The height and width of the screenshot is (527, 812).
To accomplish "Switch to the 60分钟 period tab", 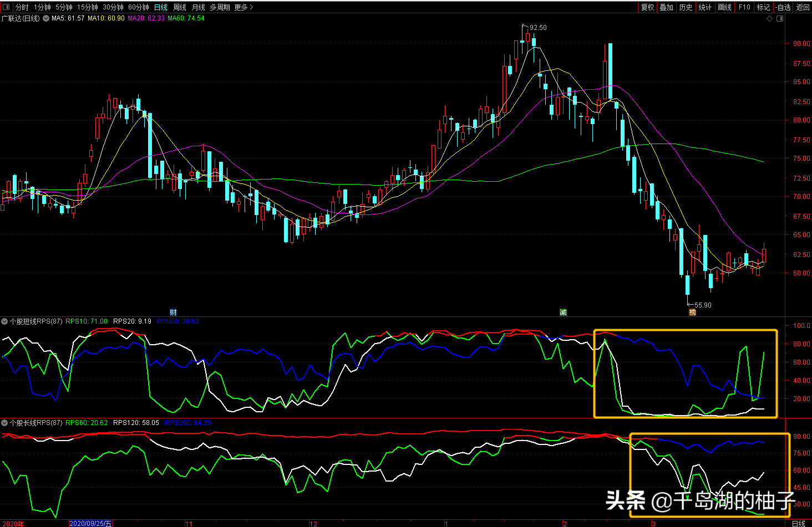I will tap(138, 7).
